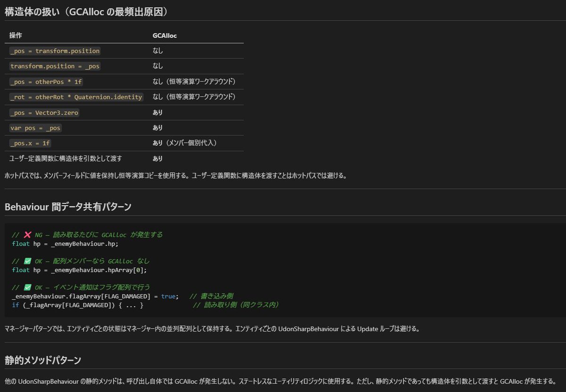Click なし in the transform.position = _pos row
This screenshot has width=566, height=392.
(x=158, y=66)
